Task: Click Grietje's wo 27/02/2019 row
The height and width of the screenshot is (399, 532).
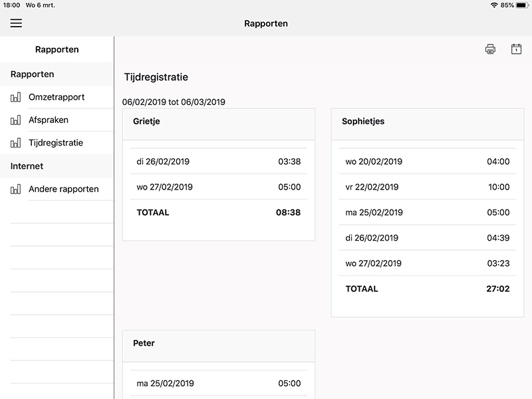Action: pos(219,187)
